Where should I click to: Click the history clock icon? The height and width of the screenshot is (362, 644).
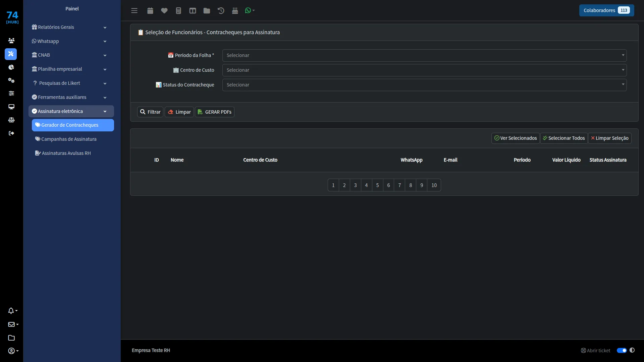[221, 10]
